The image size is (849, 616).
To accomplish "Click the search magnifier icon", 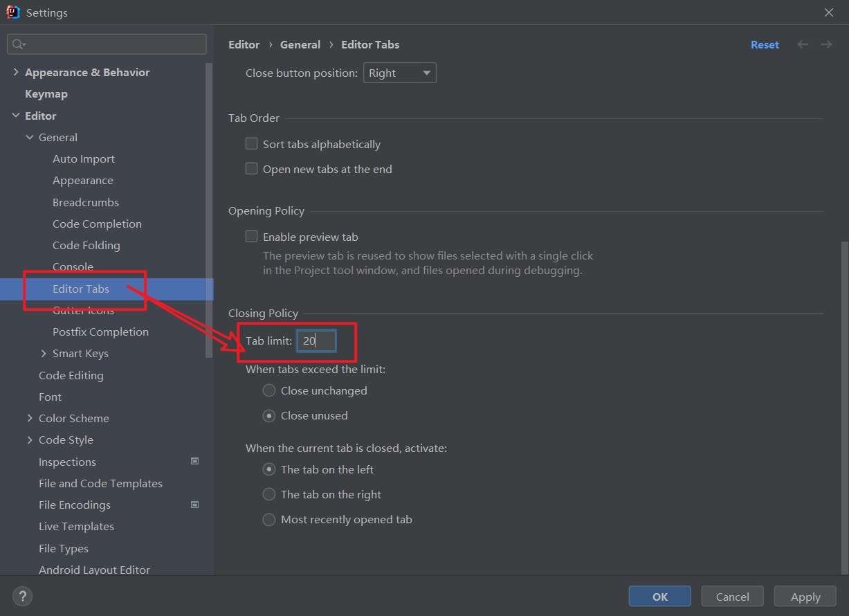I will click(18, 44).
